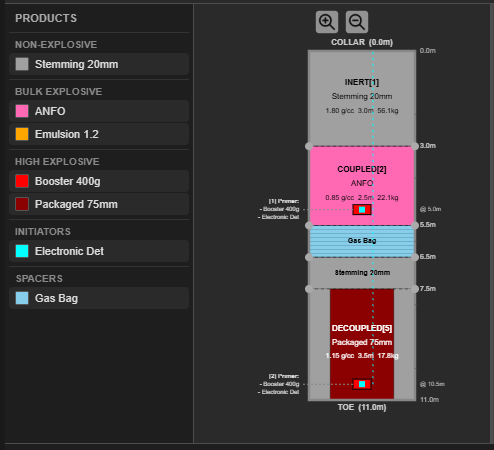Image resolution: width=494 pixels, height=450 pixels.
Task: Select the primer booster icon in Packaged deck
Action: tap(362, 384)
